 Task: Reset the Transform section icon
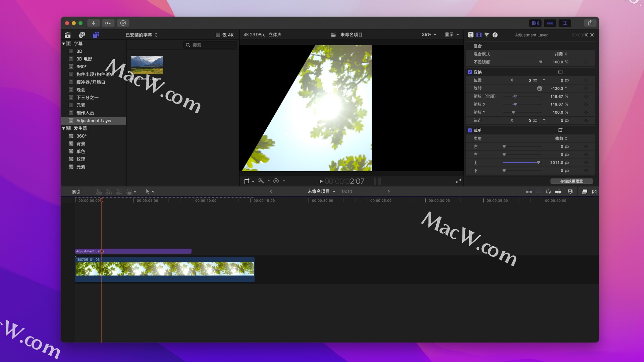[560, 72]
